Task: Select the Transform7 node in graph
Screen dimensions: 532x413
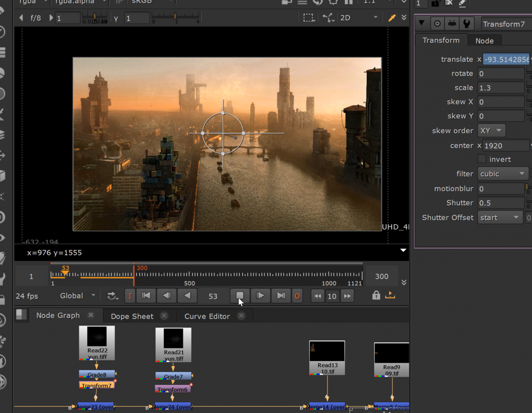Action: pyautogui.click(x=96, y=385)
